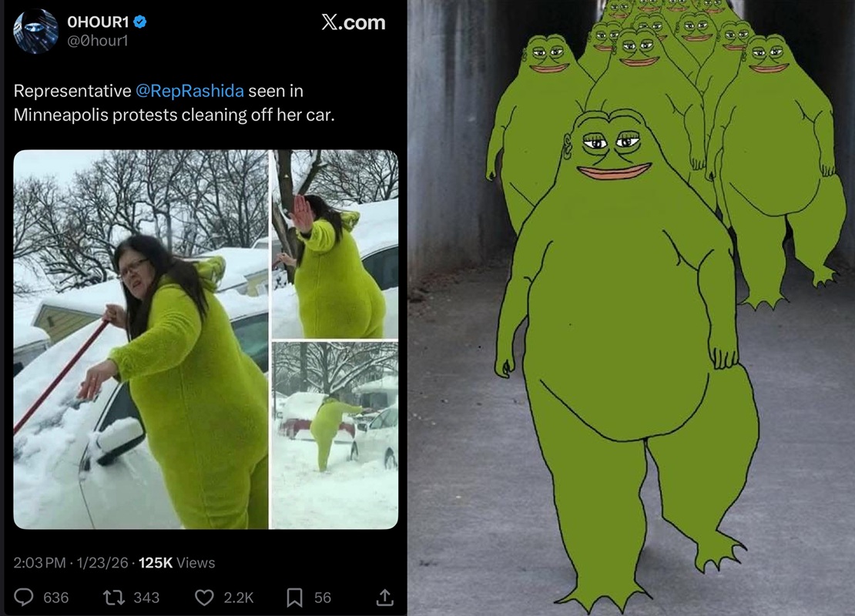Click the reply speech bubble icon

point(23,598)
